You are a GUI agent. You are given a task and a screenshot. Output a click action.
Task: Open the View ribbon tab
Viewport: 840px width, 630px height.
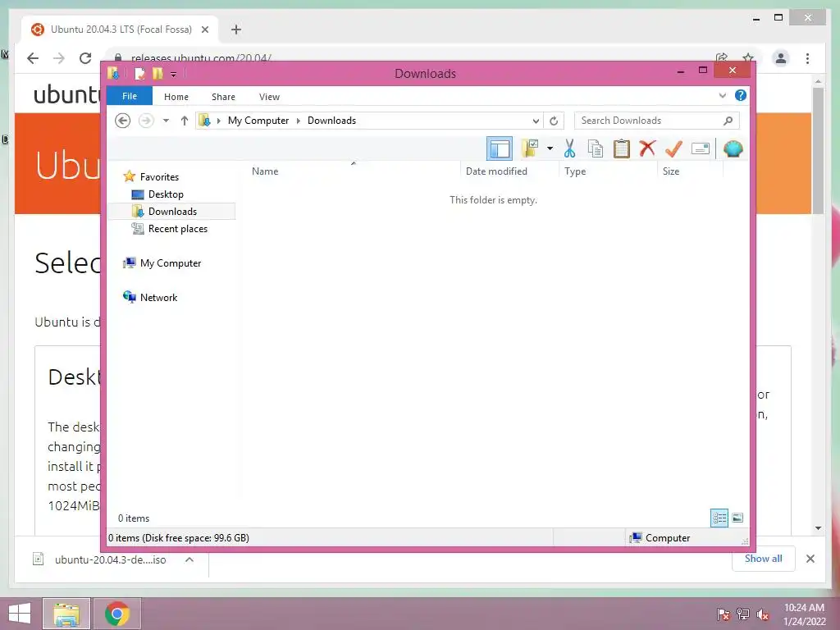point(269,97)
